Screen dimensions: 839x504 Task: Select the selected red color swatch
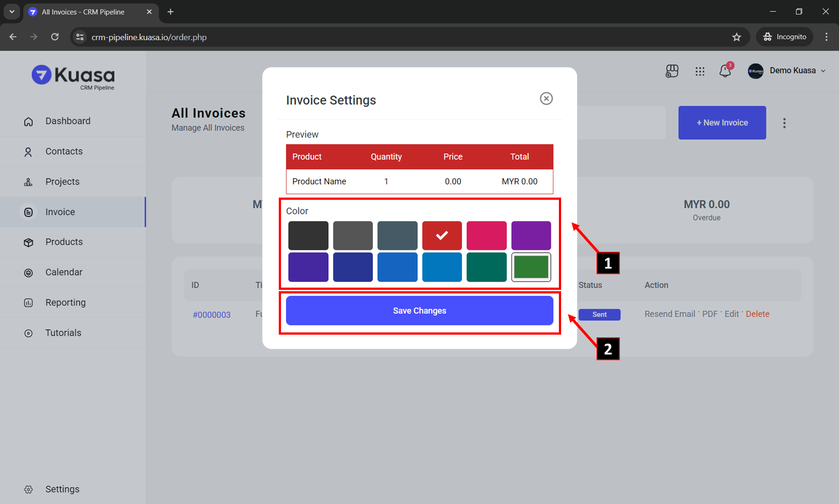tap(441, 235)
